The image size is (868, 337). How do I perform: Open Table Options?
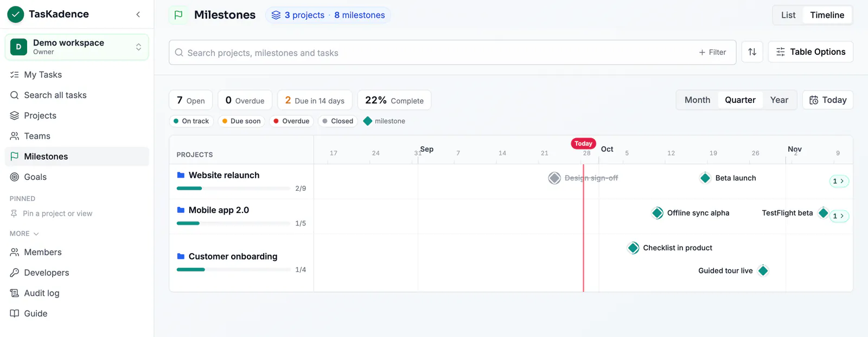pos(810,52)
